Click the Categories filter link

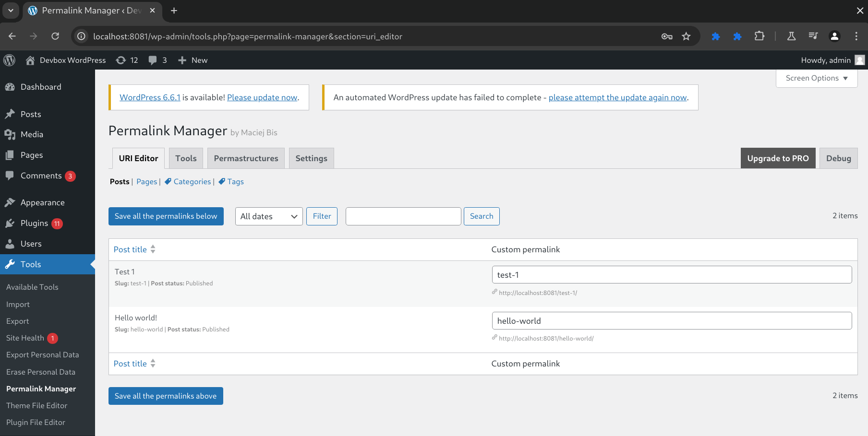[192, 181]
